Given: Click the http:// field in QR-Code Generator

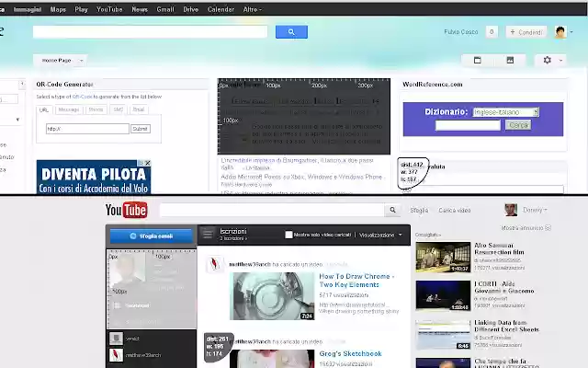Looking at the screenshot, I should point(87,129).
